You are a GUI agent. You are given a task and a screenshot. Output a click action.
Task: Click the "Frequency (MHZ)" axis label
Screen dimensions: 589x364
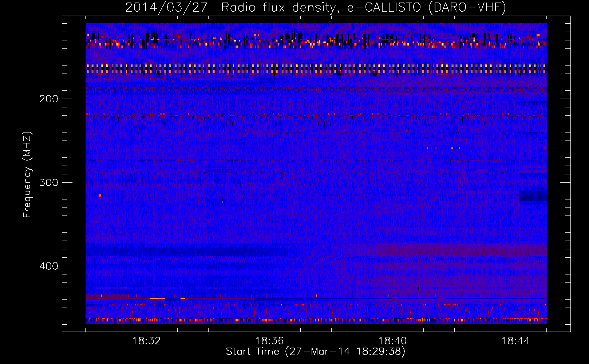coord(27,175)
